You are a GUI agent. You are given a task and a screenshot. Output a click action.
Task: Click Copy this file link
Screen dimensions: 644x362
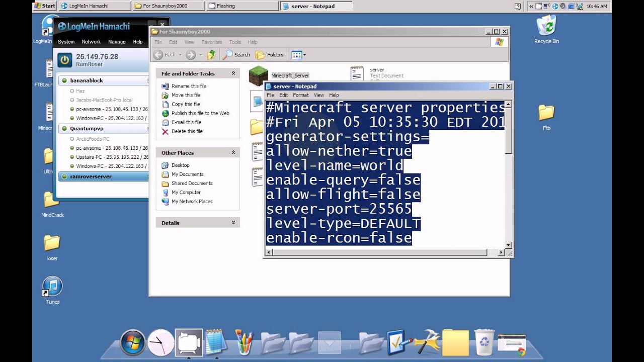click(x=186, y=104)
